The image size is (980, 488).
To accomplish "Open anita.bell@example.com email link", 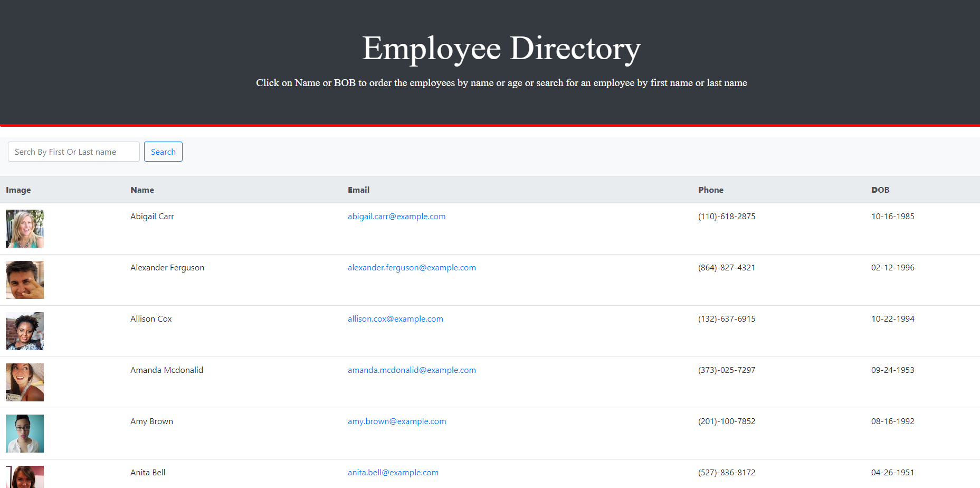I will pyautogui.click(x=393, y=472).
